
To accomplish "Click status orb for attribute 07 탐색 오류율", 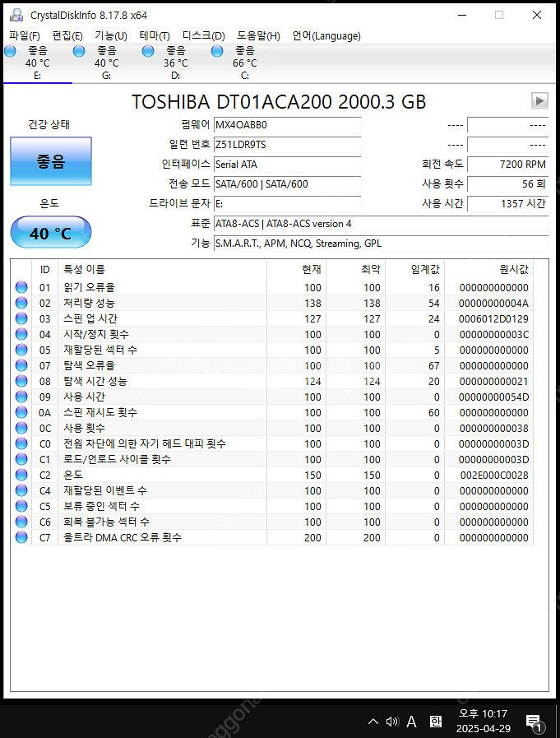I will pyautogui.click(x=21, y=365).
